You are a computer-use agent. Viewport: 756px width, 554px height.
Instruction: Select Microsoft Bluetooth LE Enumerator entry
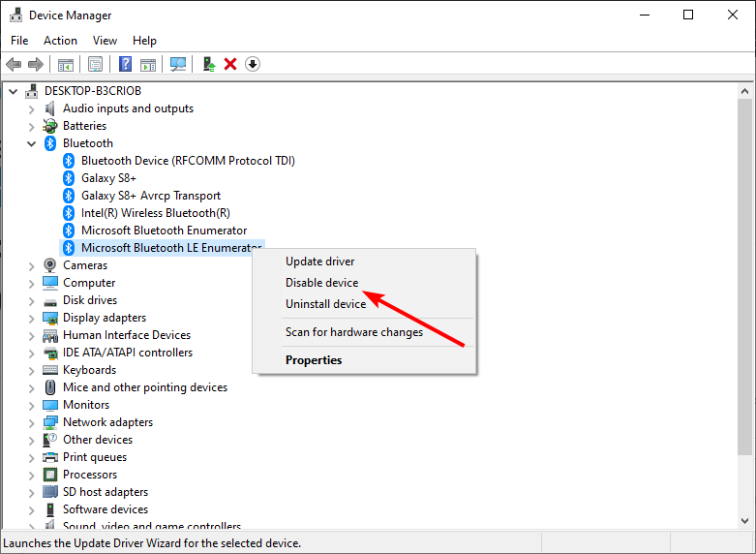point(171,248)
